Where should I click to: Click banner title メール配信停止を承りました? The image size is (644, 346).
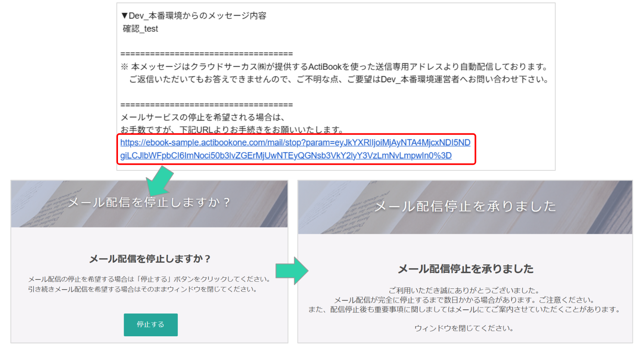point(465,206)
